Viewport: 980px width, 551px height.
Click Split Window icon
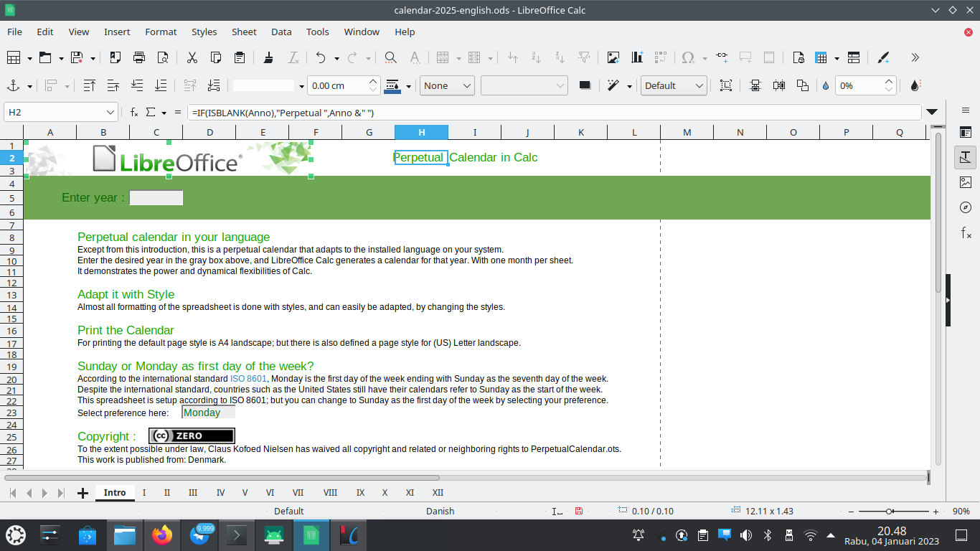tap(854, 57)
